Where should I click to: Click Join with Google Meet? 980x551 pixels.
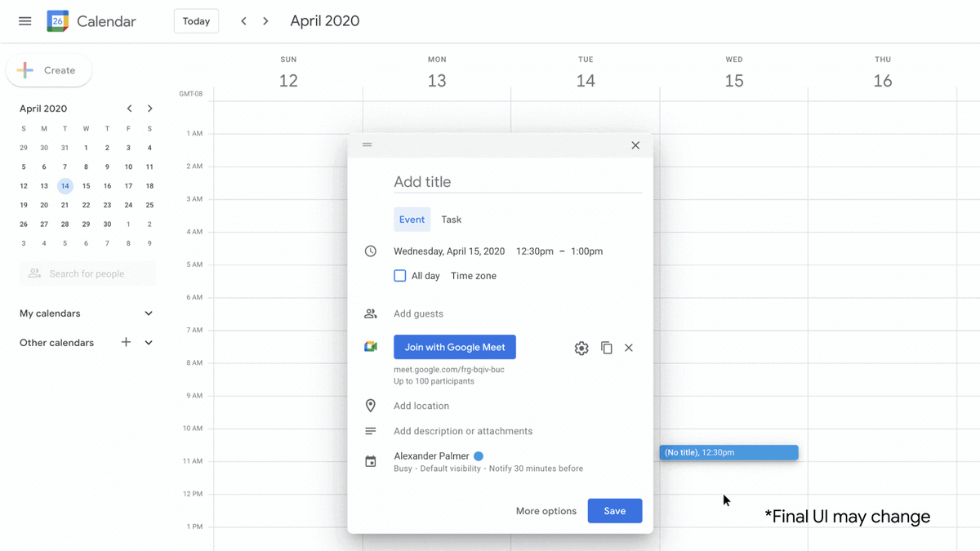click(x=455, y=347)
